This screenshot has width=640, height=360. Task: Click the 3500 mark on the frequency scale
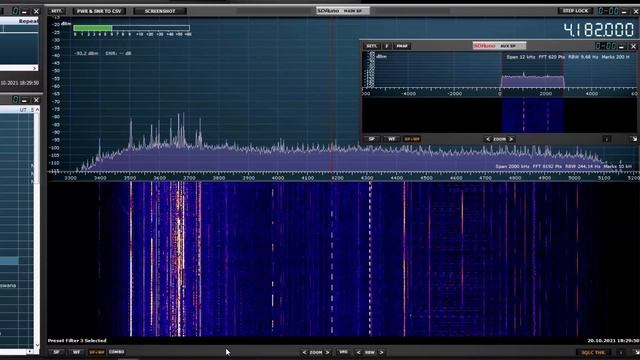pyautogui.click(x=130, y=178)
